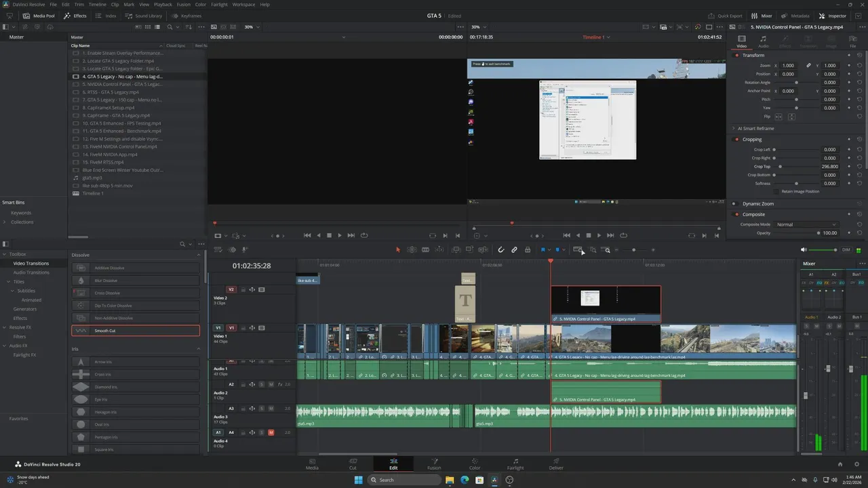
Task: Open the Timeline menu
Action: pyautogui.click(x=98, y=4)
